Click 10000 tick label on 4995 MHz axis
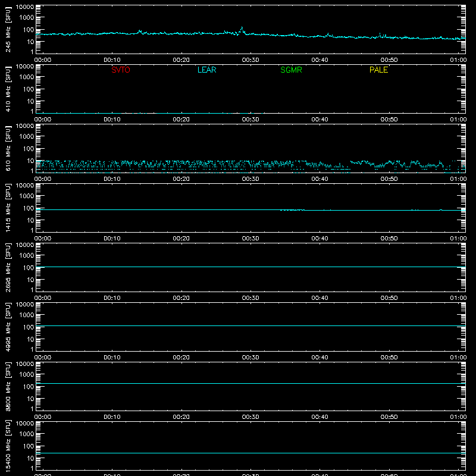The height and width of the screenshot is (476, 476). pyautogui.click(x=25, y=305)
